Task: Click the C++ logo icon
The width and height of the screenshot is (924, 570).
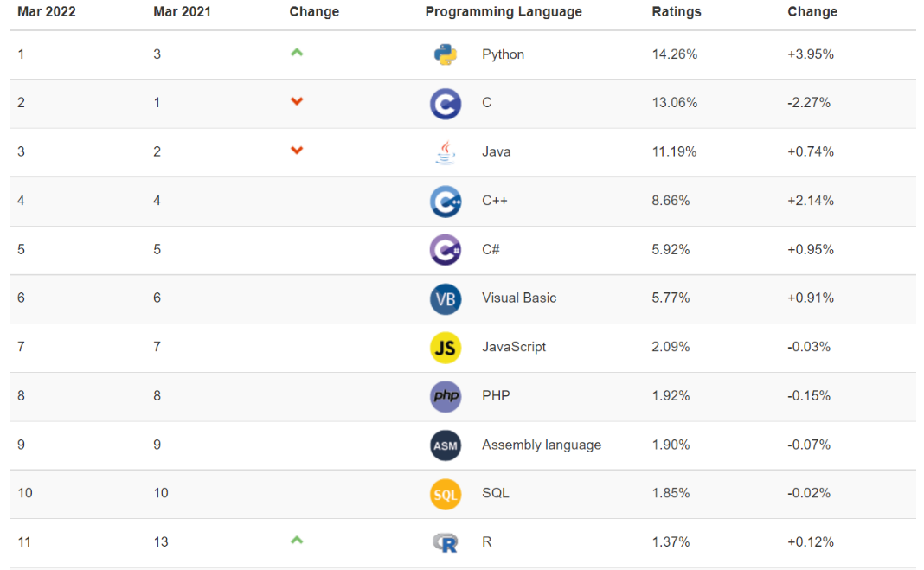Action: (x=445, y=202)
